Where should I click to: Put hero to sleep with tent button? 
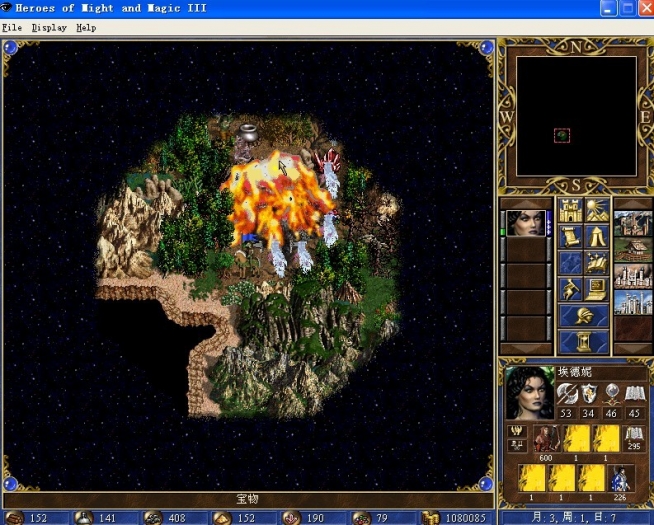pyautogui.click(x=596, y=236)
